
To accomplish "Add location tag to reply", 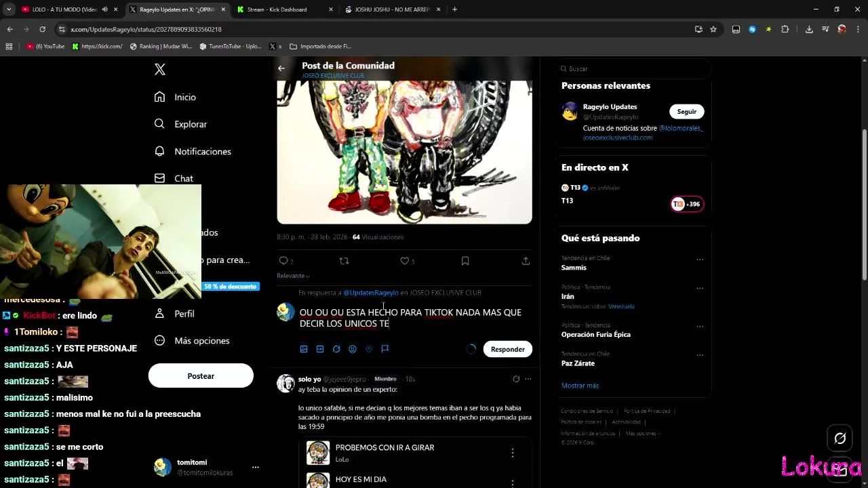I will (369, 349).
